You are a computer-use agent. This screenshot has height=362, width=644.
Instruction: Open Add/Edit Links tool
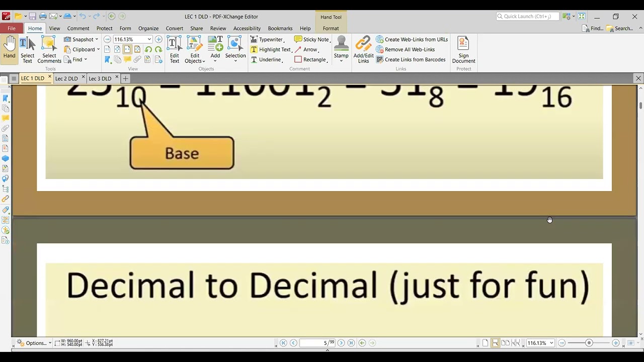[363, 49]
